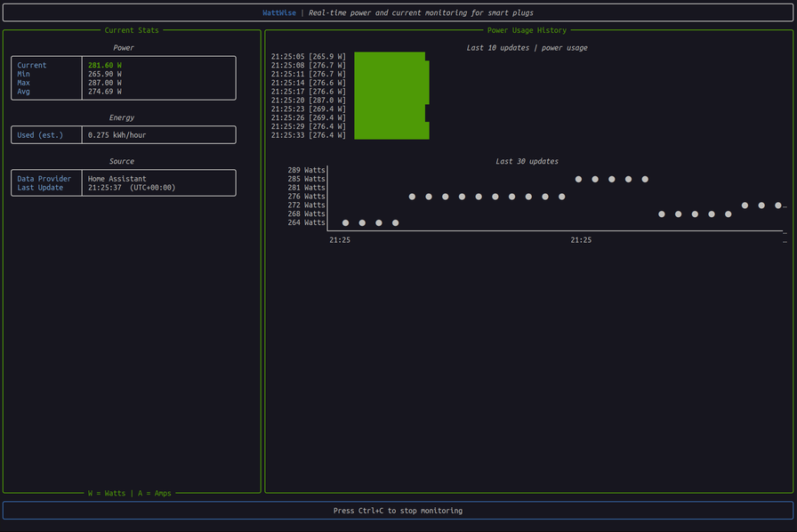The image size is (797, 532).
Task: Select the Power Usage History panel title
Action: coord(527,30)
